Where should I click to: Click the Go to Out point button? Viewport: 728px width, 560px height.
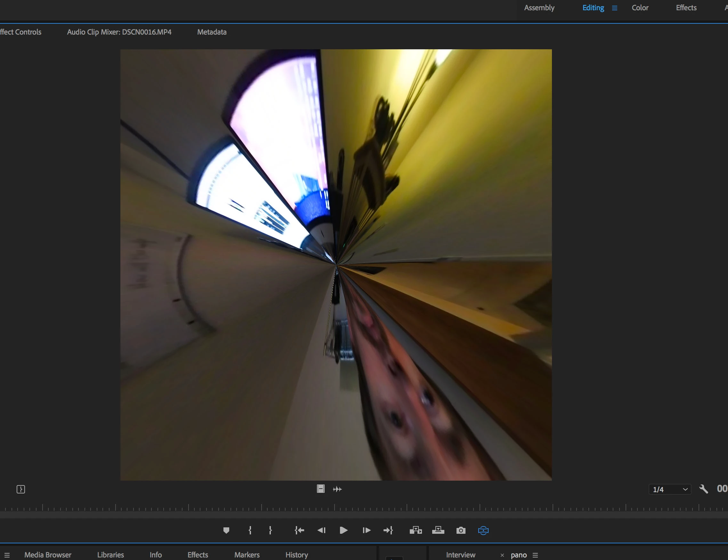tap(388, 530)
